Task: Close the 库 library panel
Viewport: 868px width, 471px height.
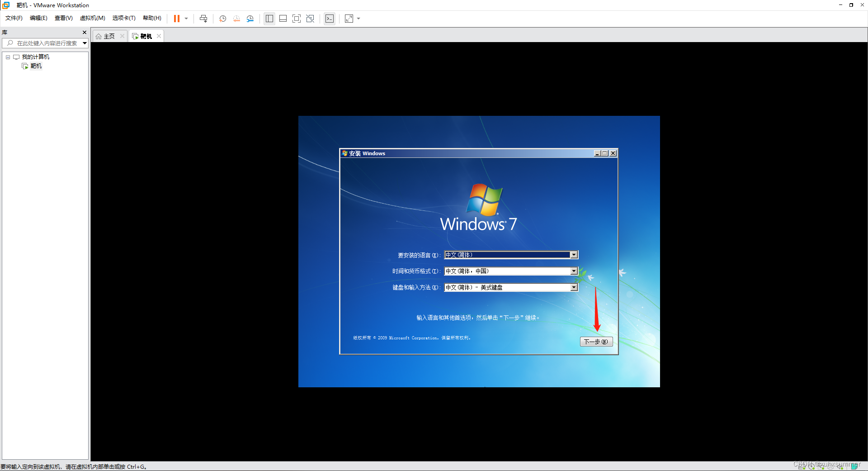Action: tap(85, 33)
